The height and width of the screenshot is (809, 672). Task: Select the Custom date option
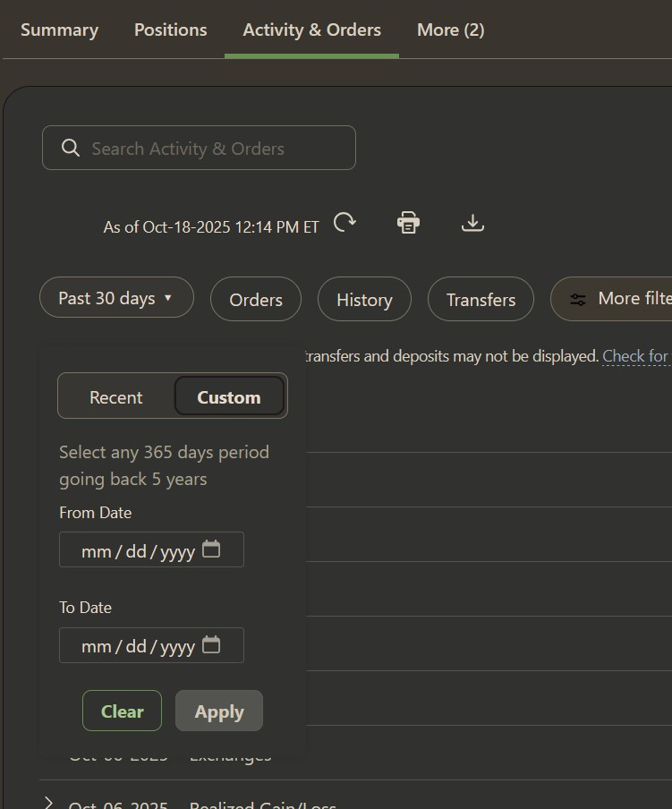pos(229,396)
